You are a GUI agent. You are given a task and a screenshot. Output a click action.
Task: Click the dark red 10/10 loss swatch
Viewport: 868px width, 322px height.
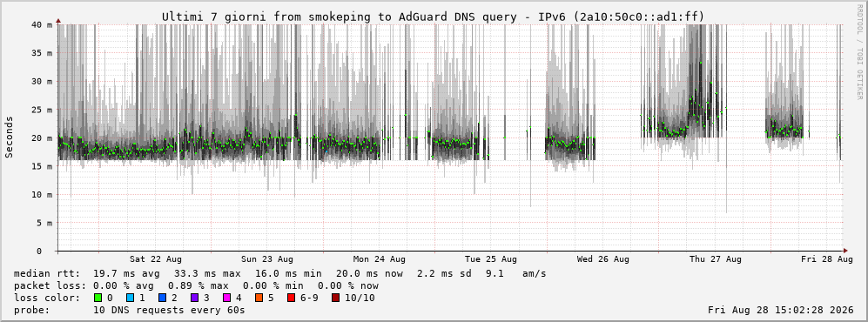(x=335, y=298)
